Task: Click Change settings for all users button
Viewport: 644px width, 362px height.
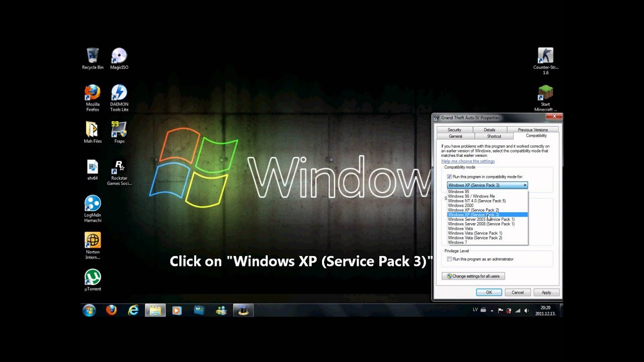Action: tap(473, 276)
